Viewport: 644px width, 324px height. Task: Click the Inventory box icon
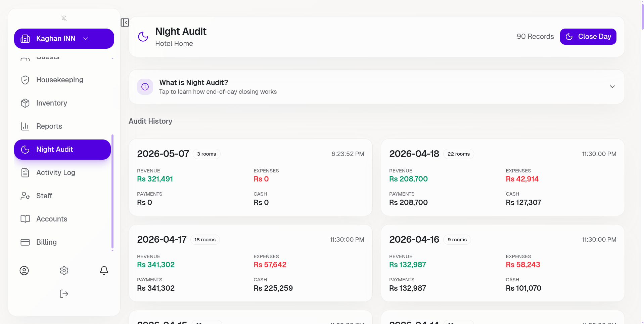[25, 103]
